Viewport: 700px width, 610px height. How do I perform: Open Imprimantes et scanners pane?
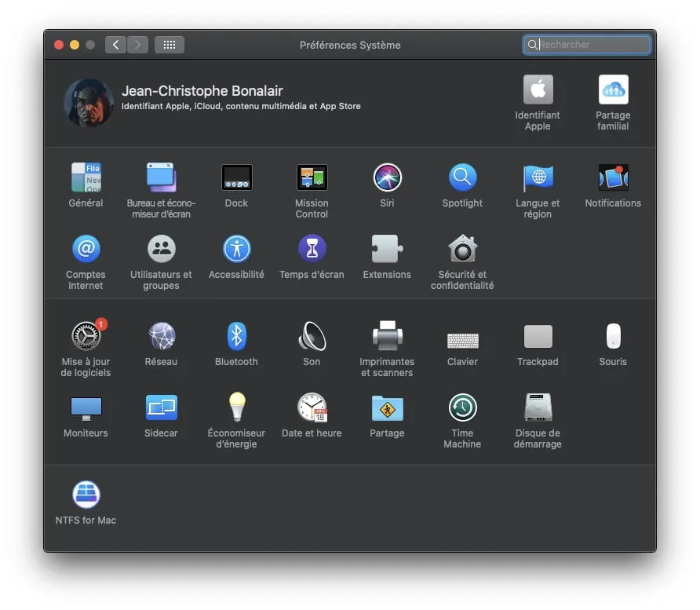tap(387, 336)
